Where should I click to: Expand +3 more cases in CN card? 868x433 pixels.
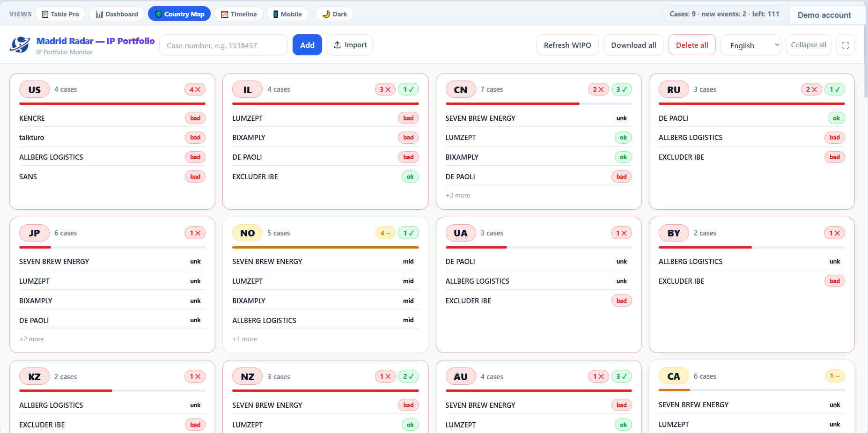457,195
